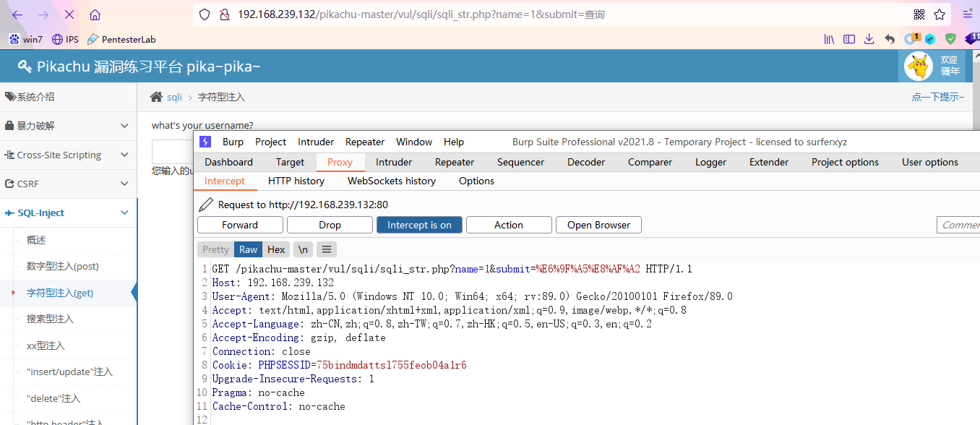Switch to the Sequencer tab
The width and height of the screenshot is (980, 425).
click(x=520, y=162)
